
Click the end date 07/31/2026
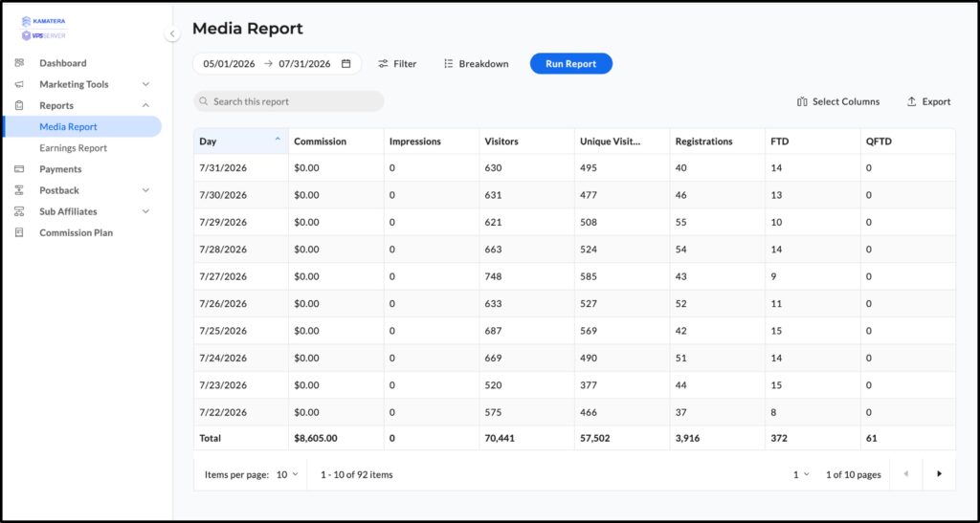[305, 64]
